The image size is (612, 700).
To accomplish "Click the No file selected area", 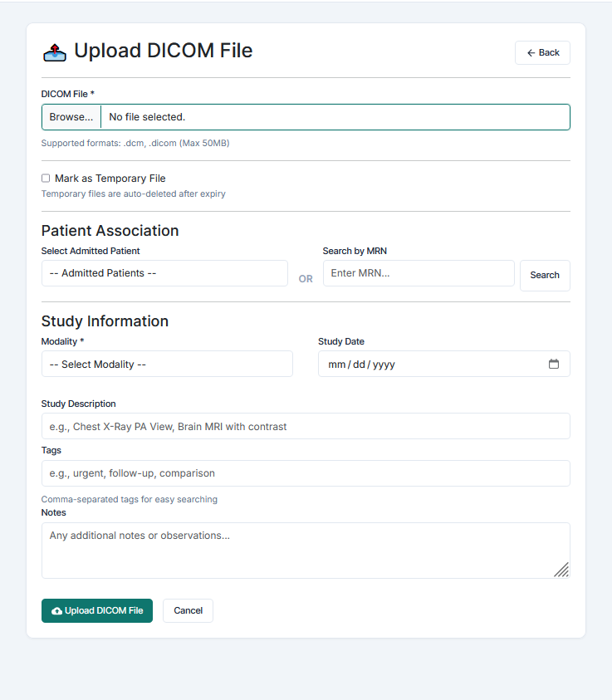I will pos(335,117).
